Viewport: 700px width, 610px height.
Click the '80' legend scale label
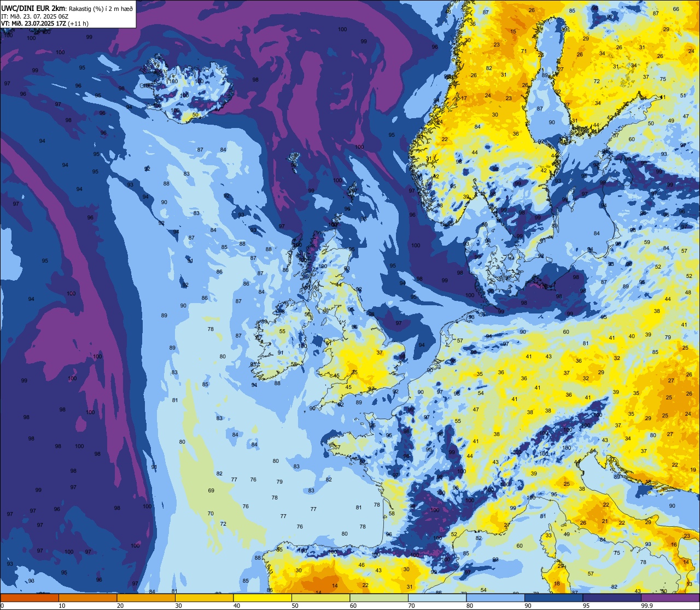pyautogui.click(x=470, y=606)
